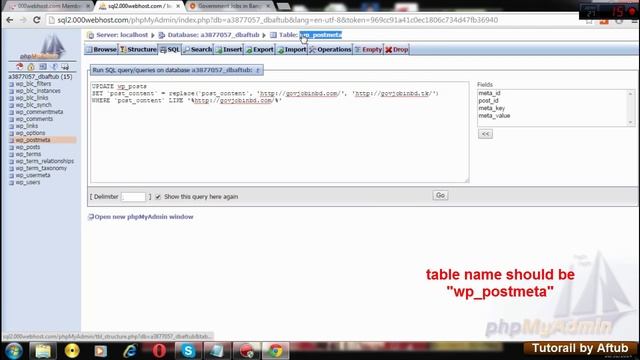The image size is (640, 360).
Task: Toggle Show this query here again checkbox
Action: point(158,197)
